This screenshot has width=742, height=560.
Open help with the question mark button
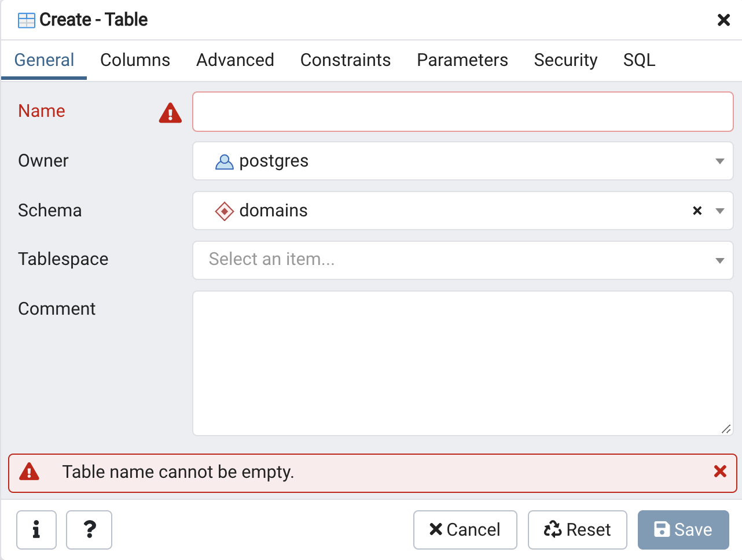pos(89,529)
